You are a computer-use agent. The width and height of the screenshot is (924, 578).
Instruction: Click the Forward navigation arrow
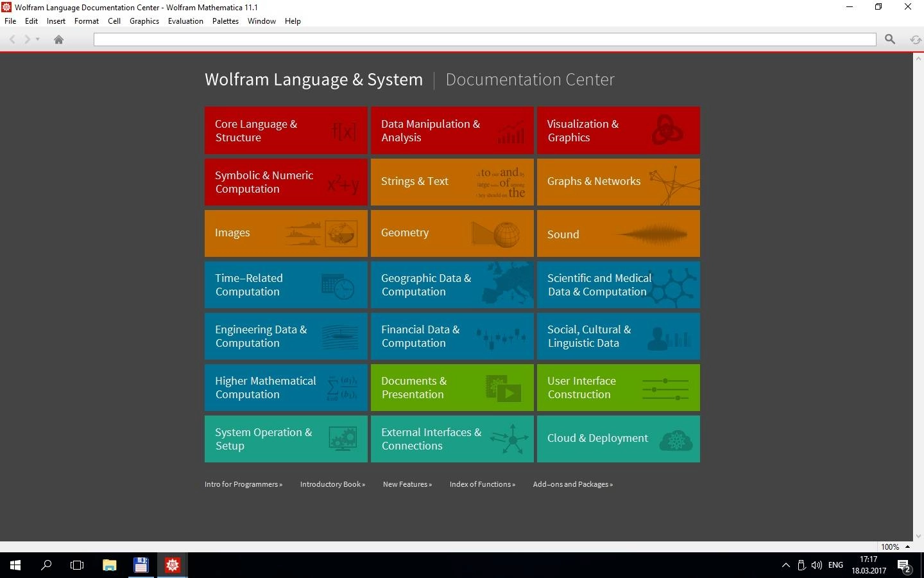pyautogui.click(x=27, y=40)
